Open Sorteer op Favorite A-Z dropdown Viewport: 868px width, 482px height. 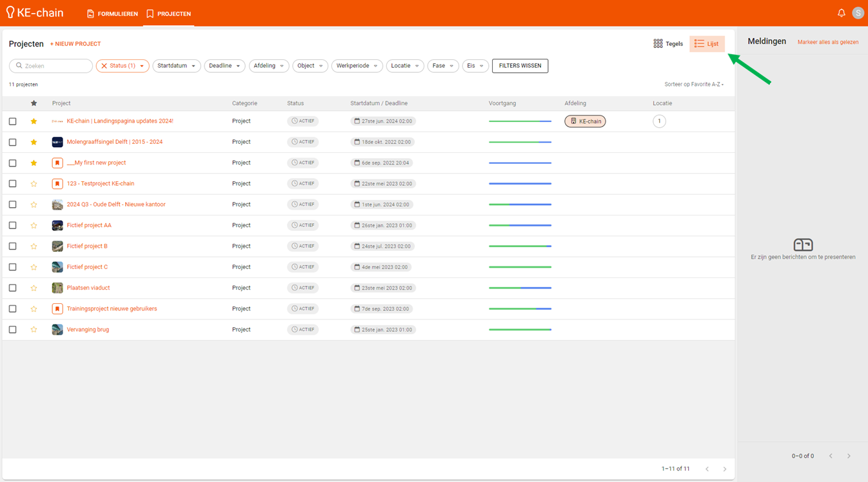[x=694, y=85]
